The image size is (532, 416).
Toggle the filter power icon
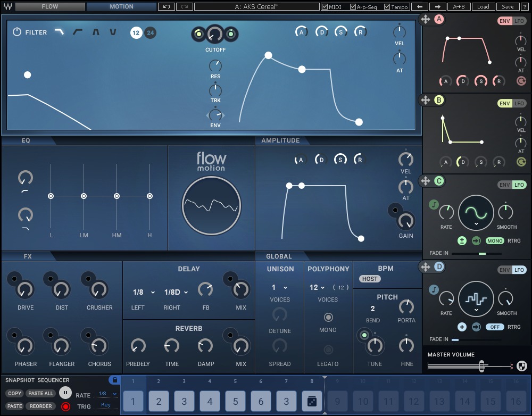click(x=16, y=32)
